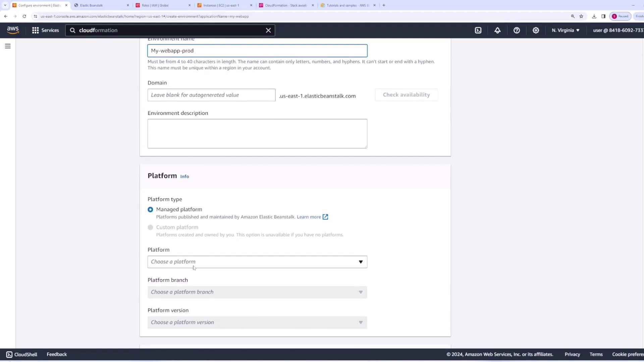644x362 pixels.
Task: Open the help question mark menu
Action: pos(517,30)
